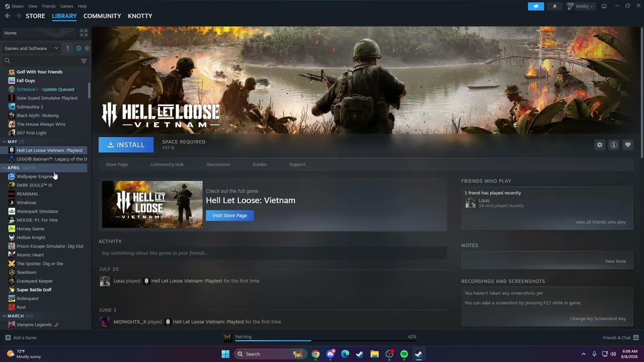
Task: Collapse the MARCH section
Action: click(x=5, y=316)
